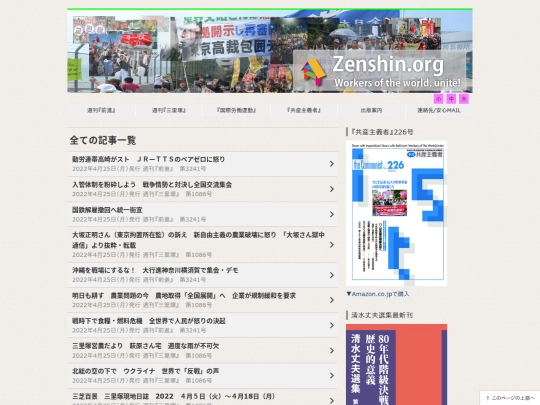Set font size to small (小)

438,99
